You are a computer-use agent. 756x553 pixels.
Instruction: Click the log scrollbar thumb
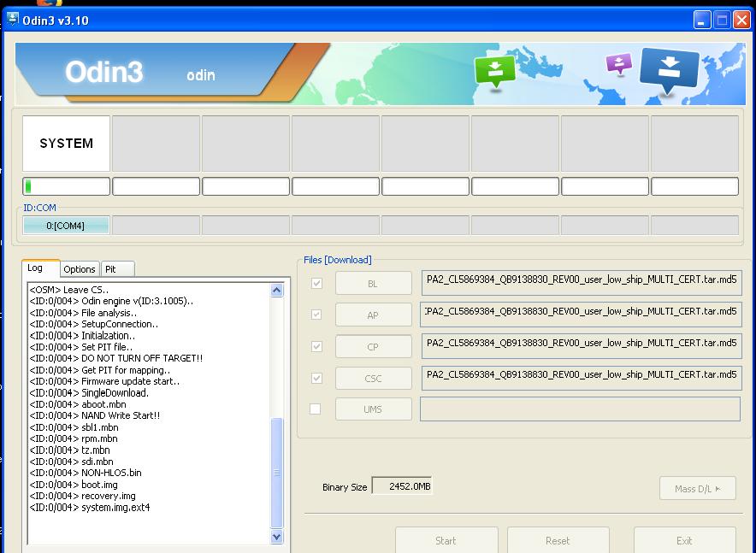[277, 473]
